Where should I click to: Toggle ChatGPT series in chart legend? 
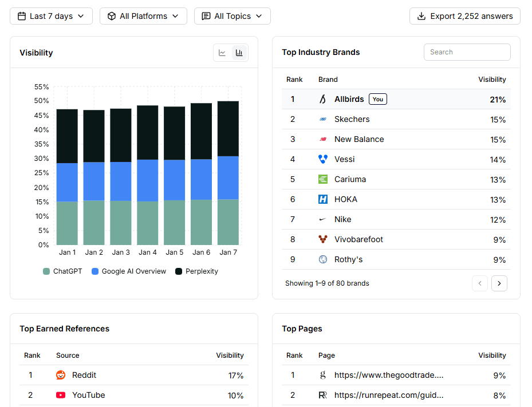pos(62,271)
